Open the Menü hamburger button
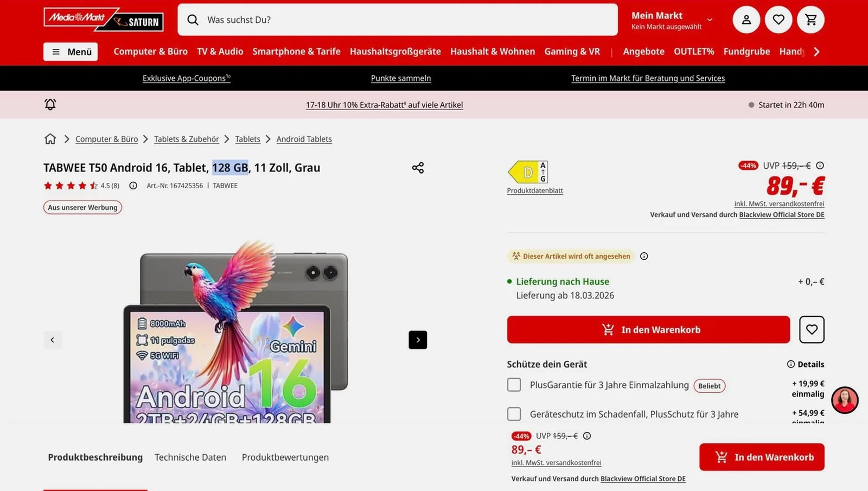The width and height of the screenshot is (868, 491). pyautogui.click(x=71, y=52)
